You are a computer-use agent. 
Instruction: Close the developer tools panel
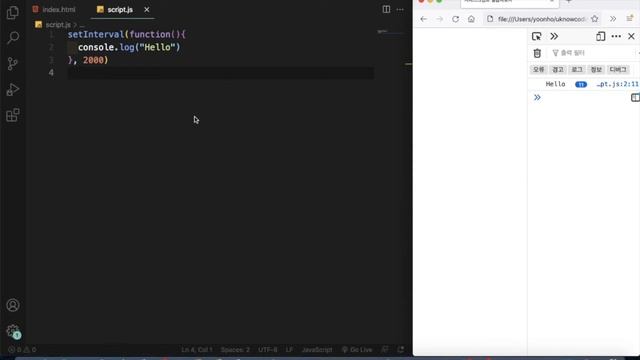[x=631, y=36]
